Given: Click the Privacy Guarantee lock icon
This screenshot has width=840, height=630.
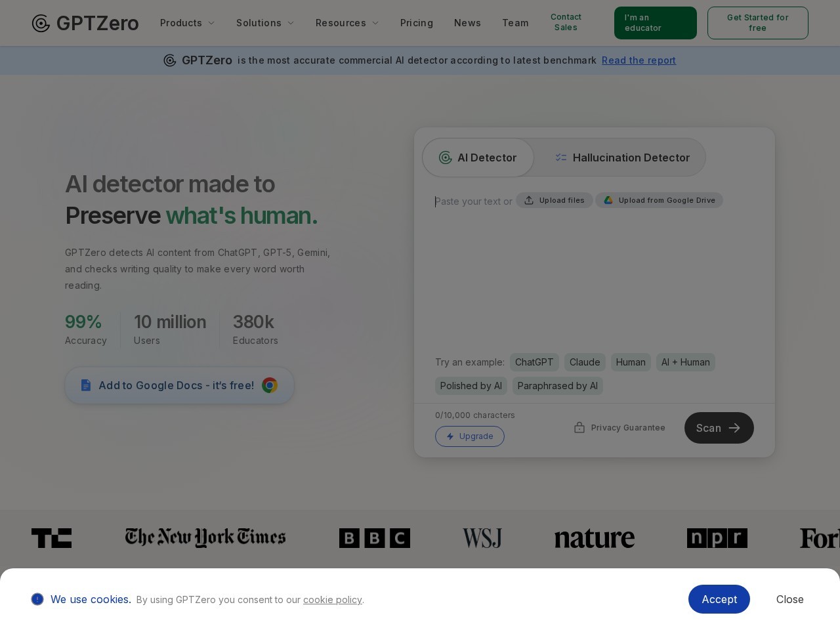Looking at the screenshot, I should click(x=579, y=427).
